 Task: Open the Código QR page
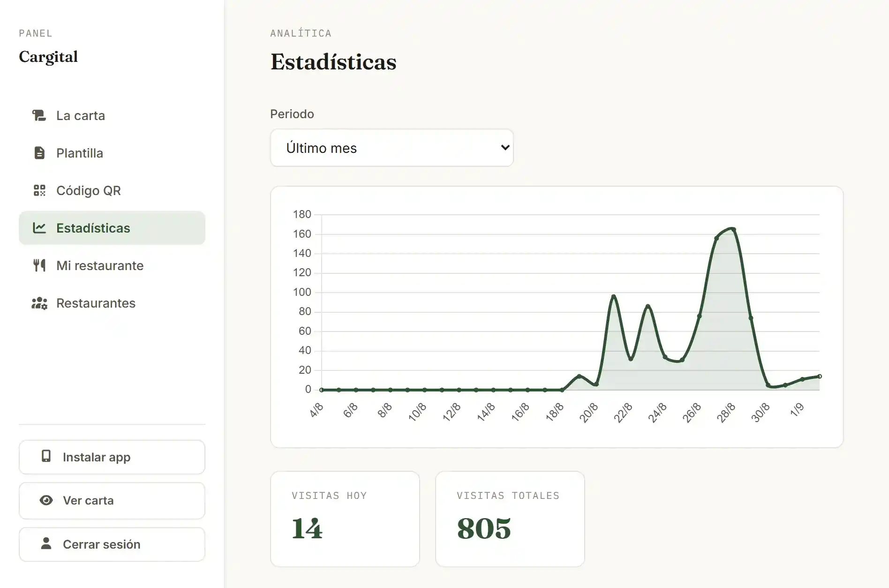pyautogui.click(x=112, y=190)
